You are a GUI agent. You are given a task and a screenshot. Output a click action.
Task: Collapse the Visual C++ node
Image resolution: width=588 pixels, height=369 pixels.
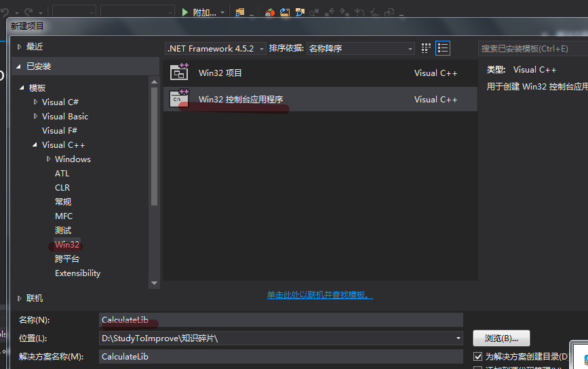pyautogui.click(x=35, y=144)
